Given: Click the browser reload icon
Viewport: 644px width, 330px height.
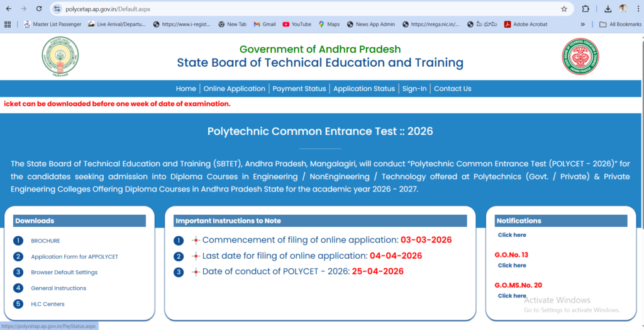Looking at the screenshot, I should (39, 9).
